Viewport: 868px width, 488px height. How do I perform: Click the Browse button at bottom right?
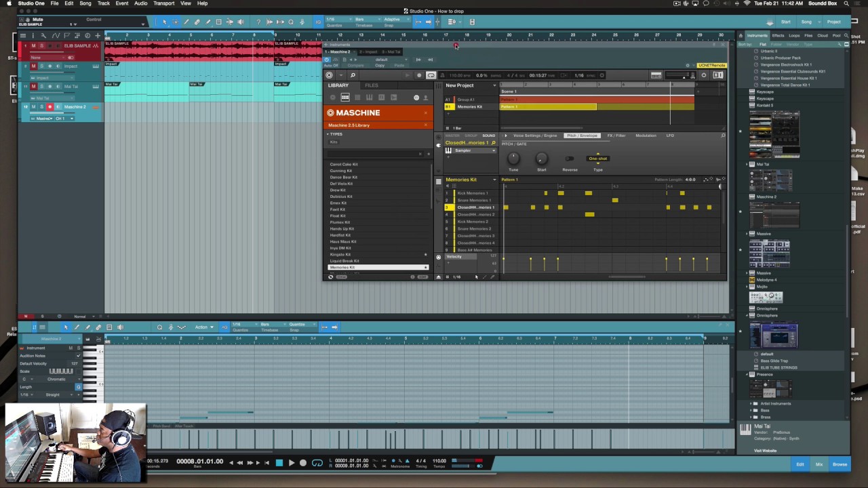coord(840,464)
